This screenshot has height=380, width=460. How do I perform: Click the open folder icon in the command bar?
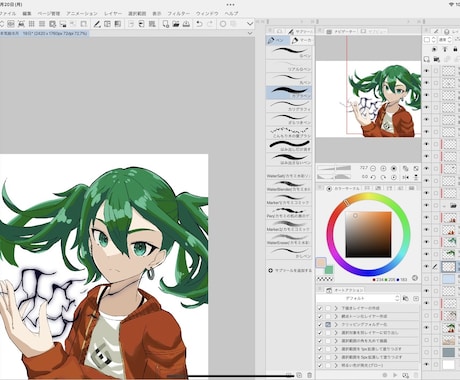pyautogui.click(x=176, y=24)
